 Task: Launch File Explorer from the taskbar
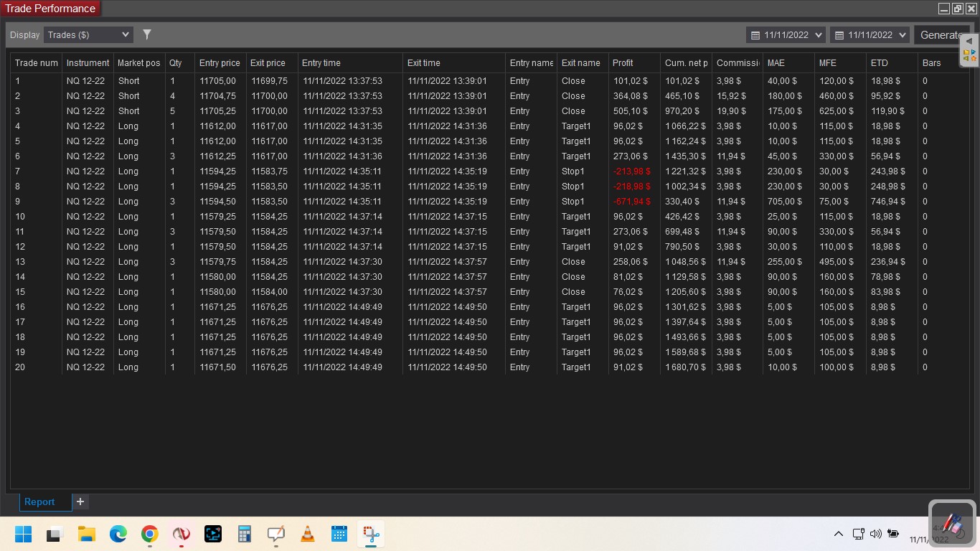87,534
